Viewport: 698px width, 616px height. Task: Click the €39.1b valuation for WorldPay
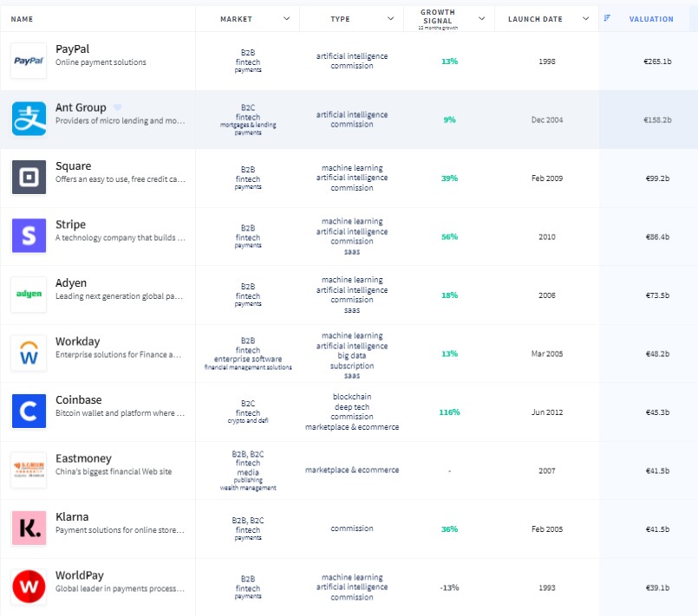pos(657,587)
